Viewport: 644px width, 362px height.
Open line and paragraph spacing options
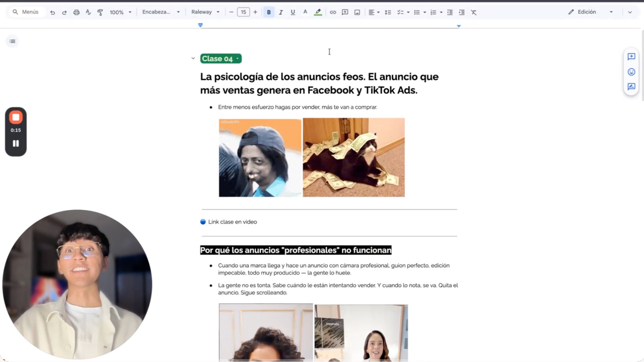click(x=388, y=12)
